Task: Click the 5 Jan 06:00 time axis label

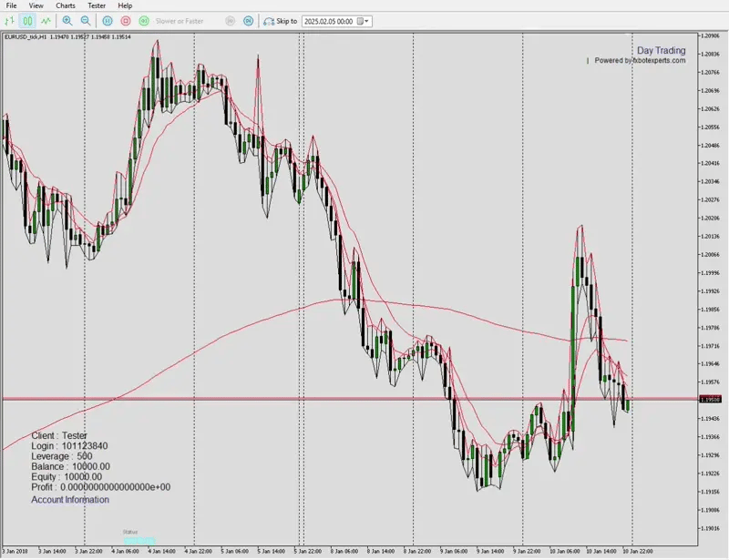Action: click(x=235, y=551)
